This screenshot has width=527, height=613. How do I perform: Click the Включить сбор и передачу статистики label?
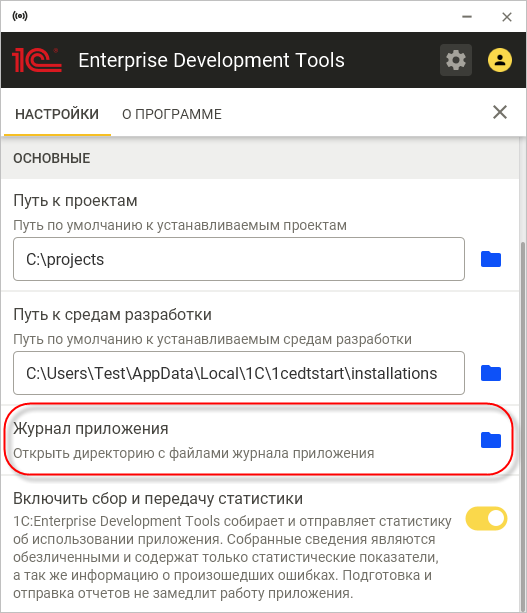(x=158, y=498)
